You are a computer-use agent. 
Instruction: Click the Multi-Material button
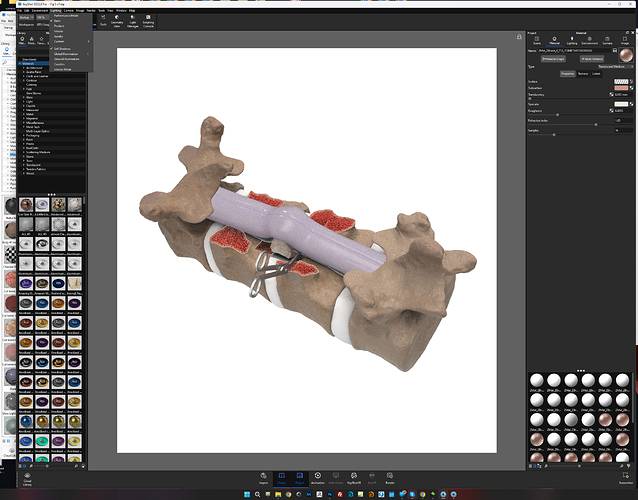click(x=592, y=59)
